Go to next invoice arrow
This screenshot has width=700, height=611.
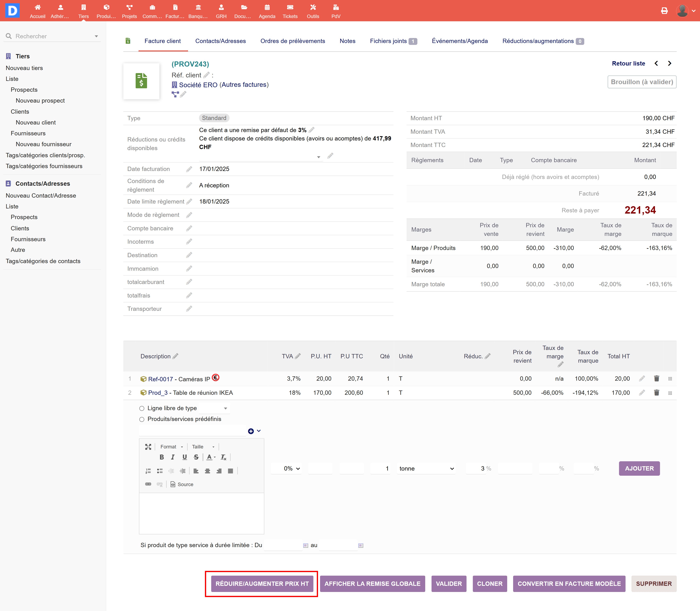click(x=669, y=63)
